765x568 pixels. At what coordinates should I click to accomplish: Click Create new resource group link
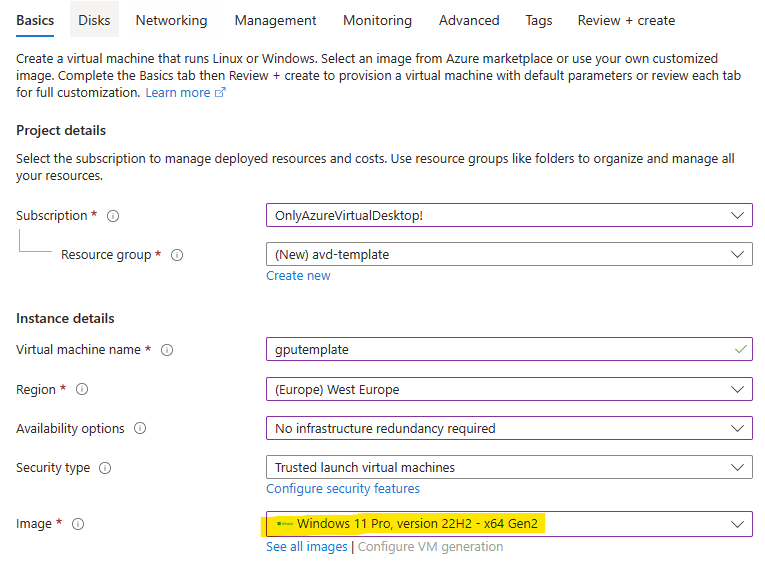pos(298,276)
